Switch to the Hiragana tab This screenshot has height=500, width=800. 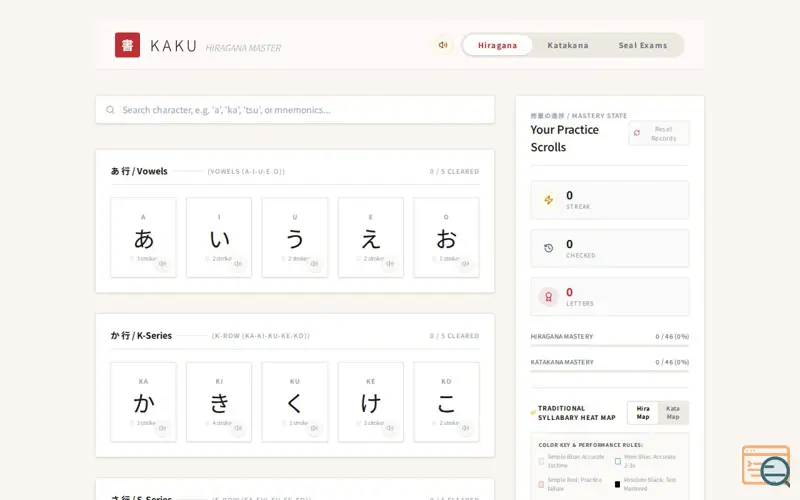(x=497, y=45)
